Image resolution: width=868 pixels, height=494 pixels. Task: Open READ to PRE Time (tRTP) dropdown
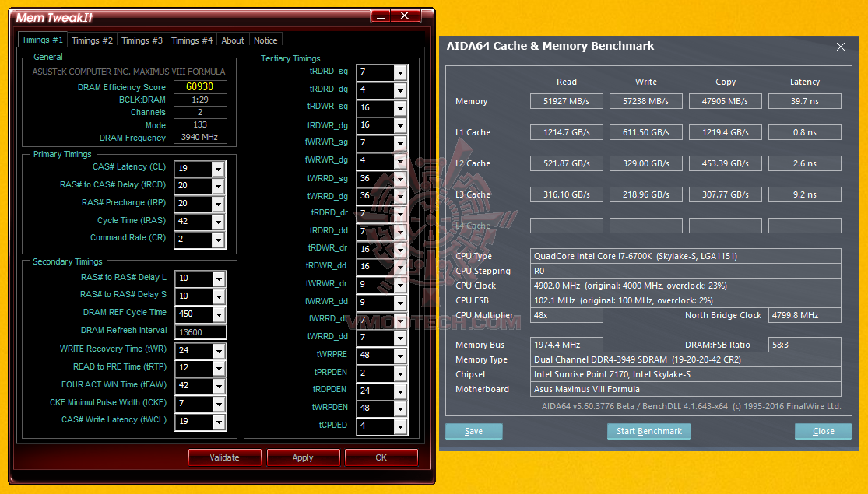coord(220,368)
